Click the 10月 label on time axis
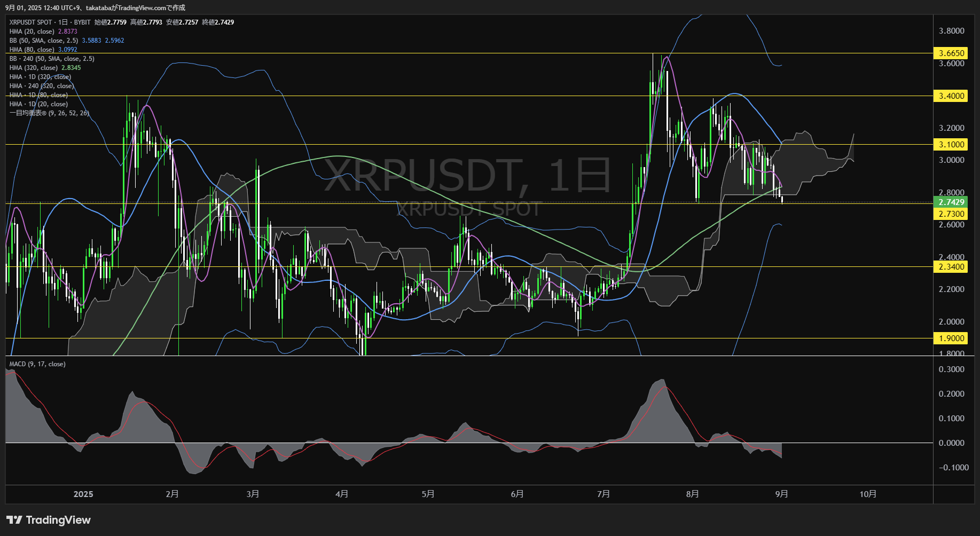The height and width of the screenshot is (536, 980). pos(868,494)
